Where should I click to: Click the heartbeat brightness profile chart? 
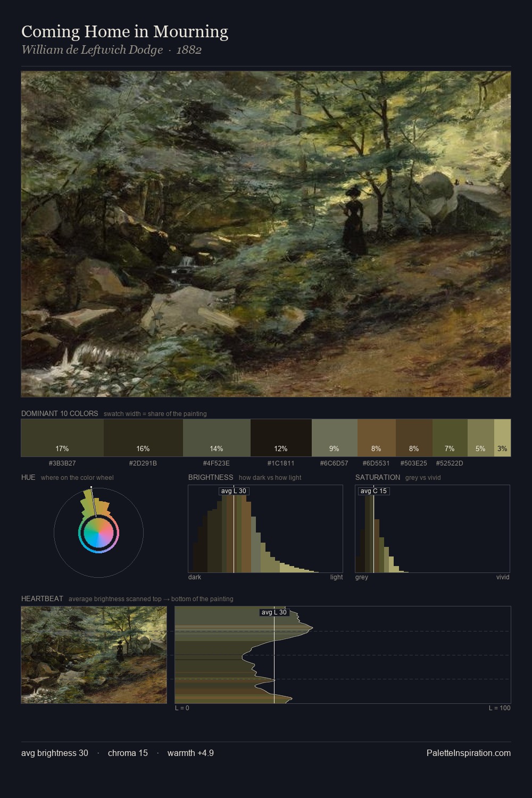coord(343,655)
